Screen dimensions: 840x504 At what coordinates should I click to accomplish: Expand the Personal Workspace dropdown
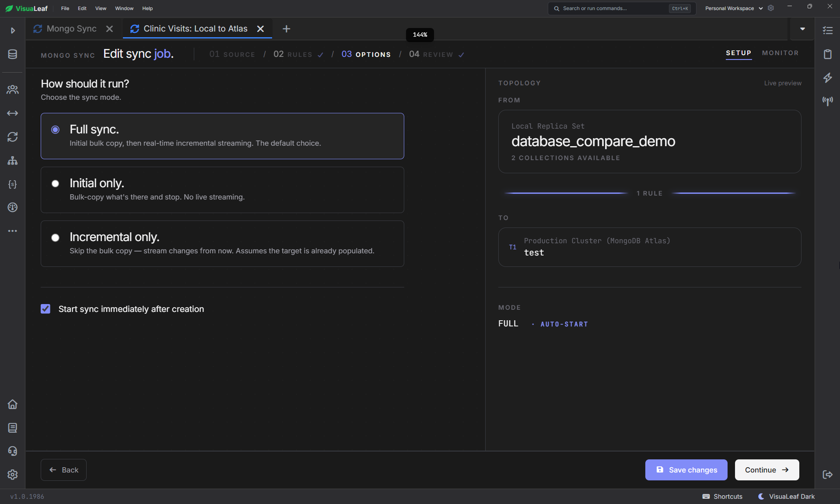[734, 8]
